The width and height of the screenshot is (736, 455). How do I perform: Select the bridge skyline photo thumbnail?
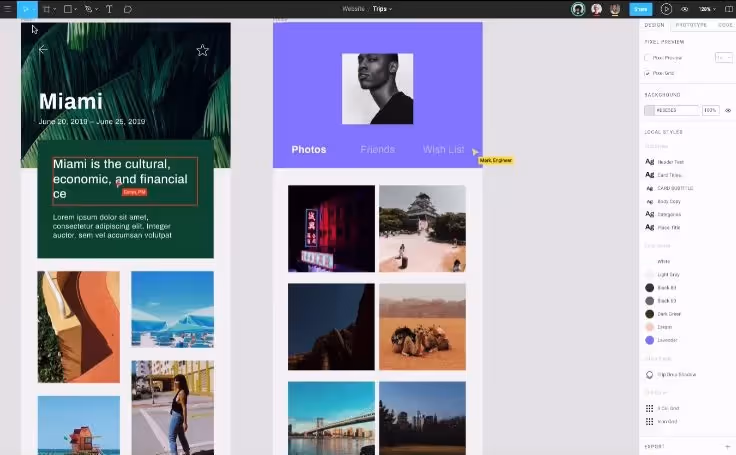331,418
